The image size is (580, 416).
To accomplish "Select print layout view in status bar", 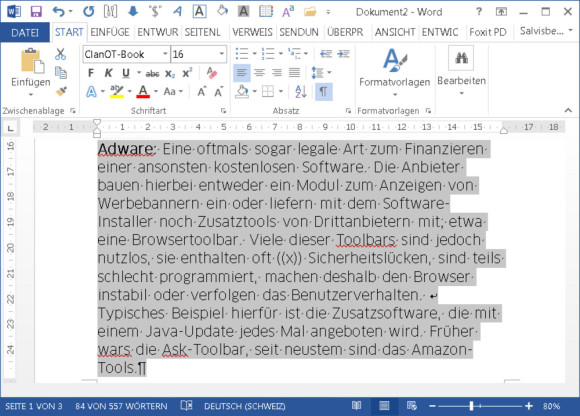I will point(384,406).
